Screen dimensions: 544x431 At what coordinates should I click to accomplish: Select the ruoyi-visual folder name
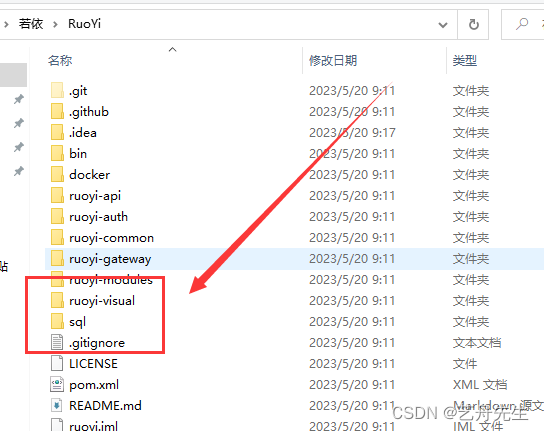click(102, 301)
